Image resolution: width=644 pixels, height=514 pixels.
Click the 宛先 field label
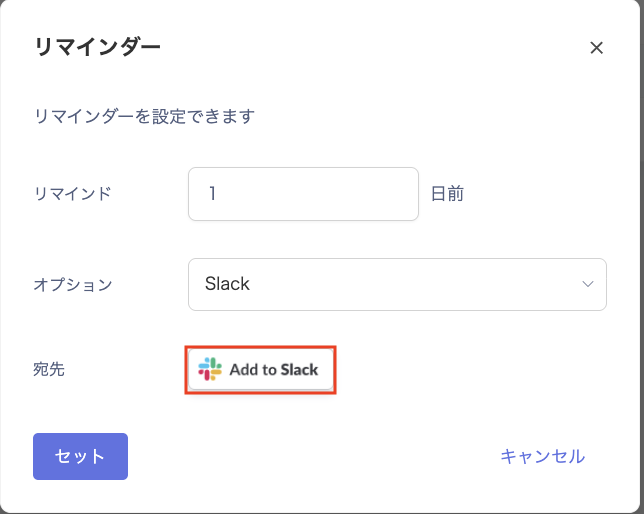click(49, 369)
